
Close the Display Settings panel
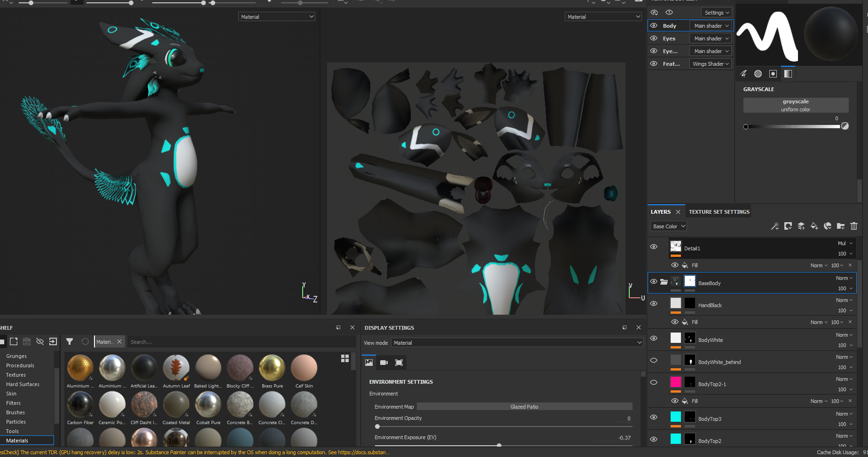pos(639,327)
